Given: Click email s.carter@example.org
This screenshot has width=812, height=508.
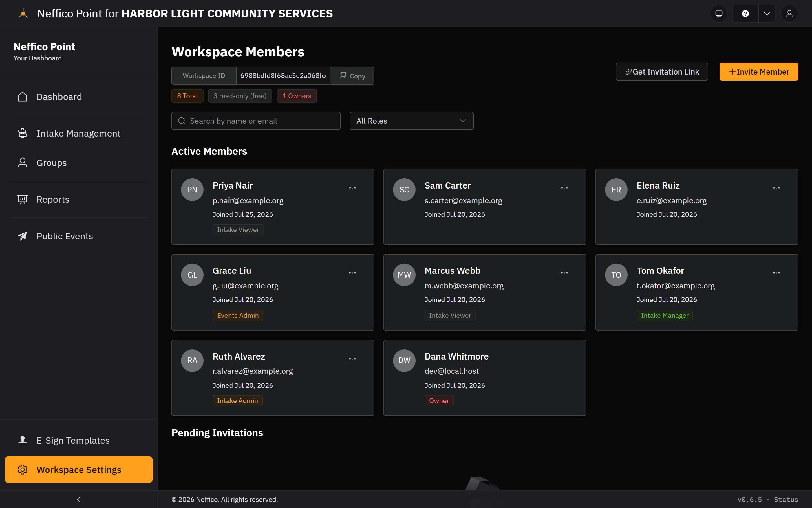Looking at the screenshot, I should [x=463, y=201].
